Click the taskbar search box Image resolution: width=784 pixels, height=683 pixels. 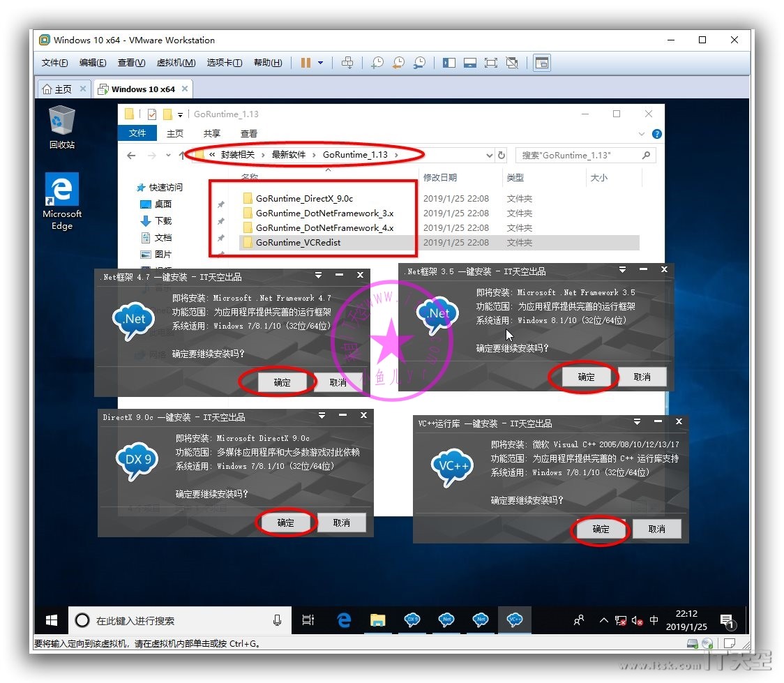tap(180, 620)
